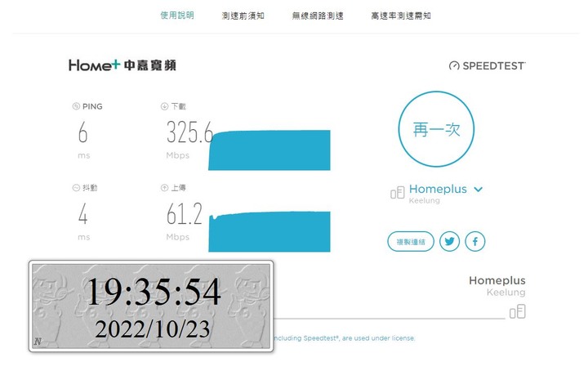588x371 pixels.
Task: Click the N mark on clock widget
Action: point(38,342)
